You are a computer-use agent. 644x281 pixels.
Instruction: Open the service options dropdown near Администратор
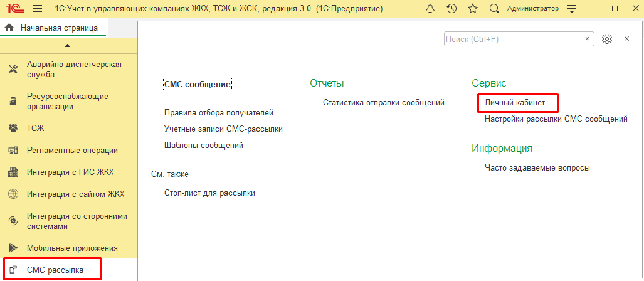click(x=571, y=9)
